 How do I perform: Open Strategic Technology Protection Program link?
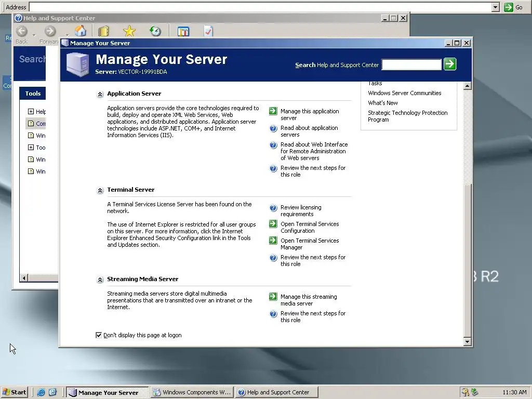point(407,116)
